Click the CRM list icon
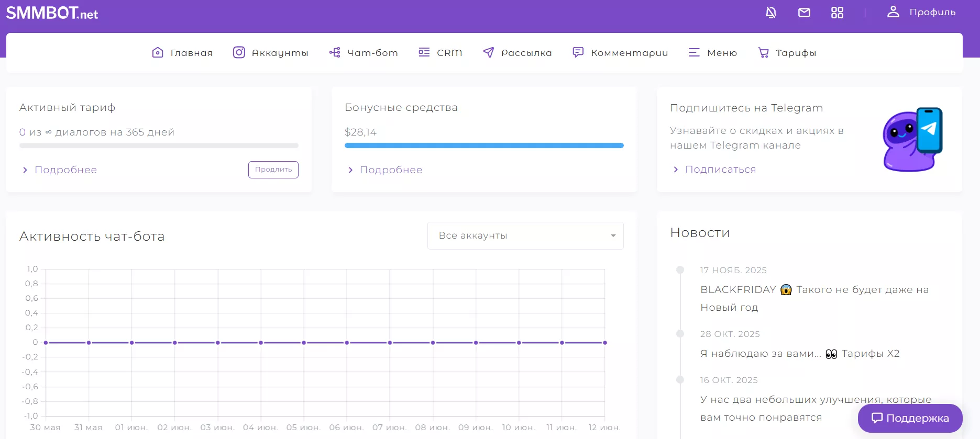 (x=424, y=52)
